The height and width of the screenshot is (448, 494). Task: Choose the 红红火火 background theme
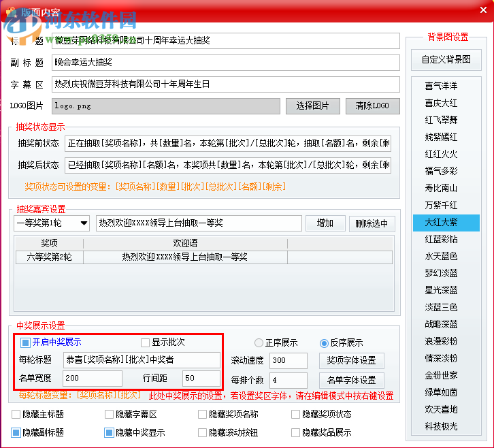click(446, 154)
